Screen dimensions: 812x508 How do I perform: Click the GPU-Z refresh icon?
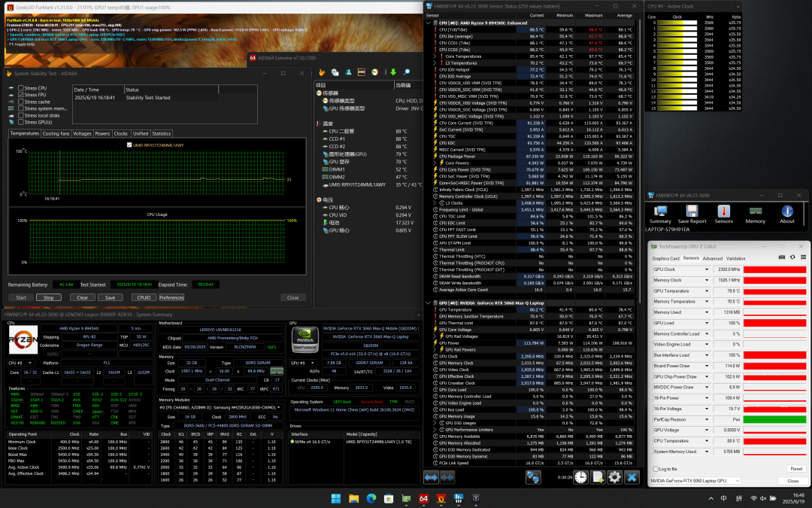click(x=792, y=257)
